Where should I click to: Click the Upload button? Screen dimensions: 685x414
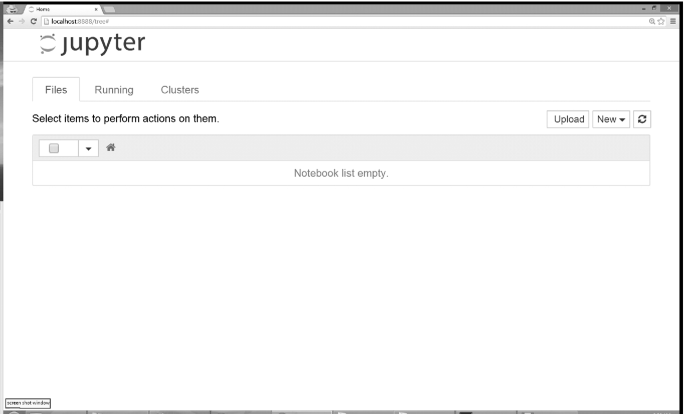pos(568,119)
